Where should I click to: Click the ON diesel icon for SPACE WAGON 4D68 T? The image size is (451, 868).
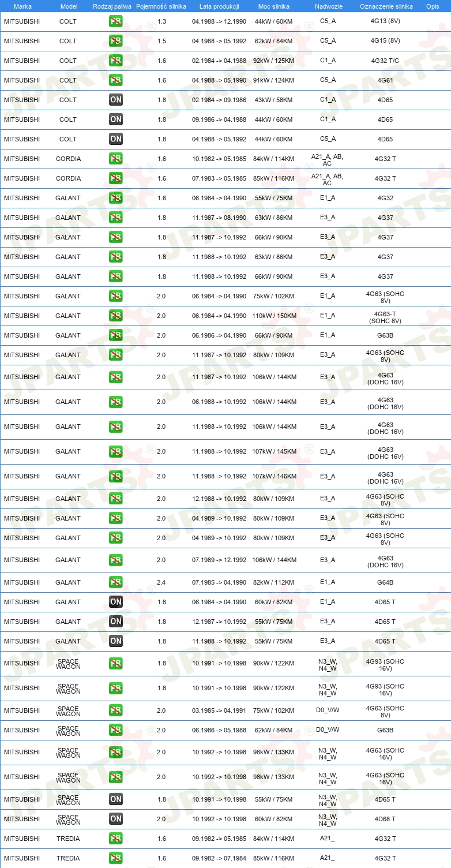[116, 820]
